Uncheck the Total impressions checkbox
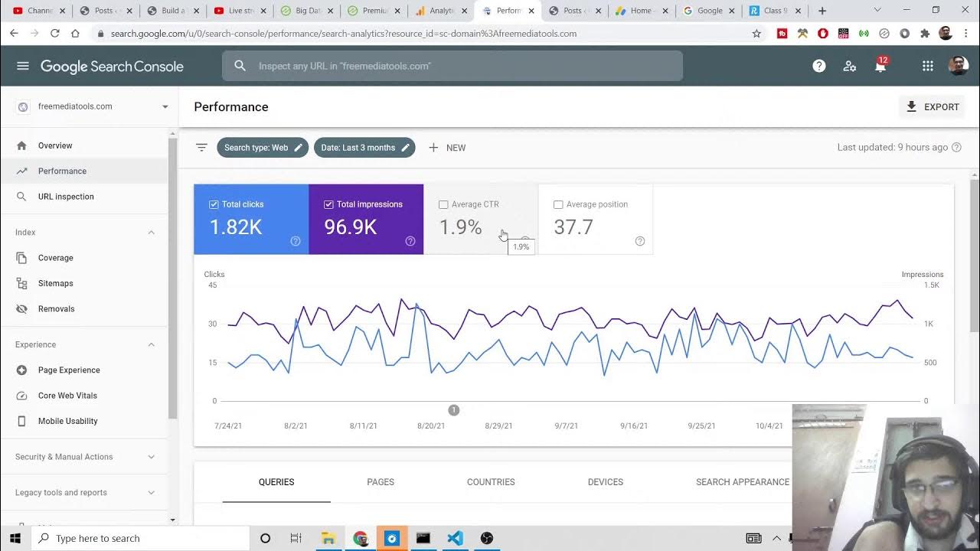The height and width of the screenshot is (551, 980). (x=328, y=204)
